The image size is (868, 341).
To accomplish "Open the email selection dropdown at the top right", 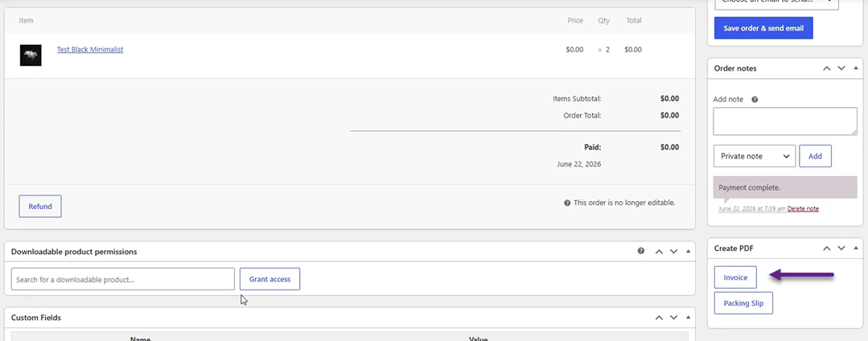I will click(776, 5).
